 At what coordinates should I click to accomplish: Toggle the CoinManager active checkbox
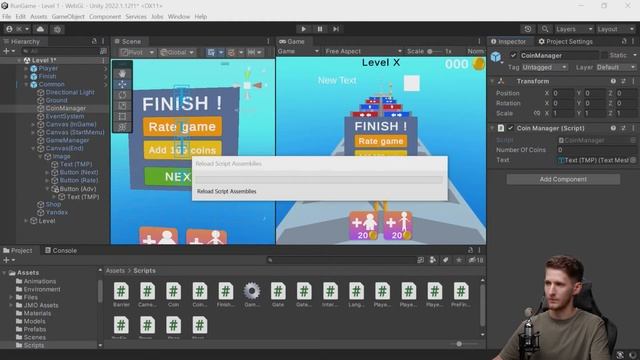(513, 56)
